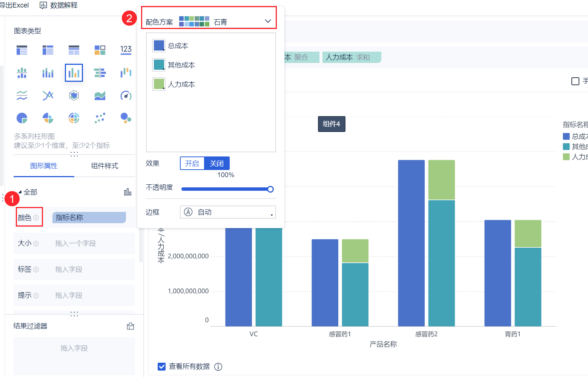The image size is (588, 377).
Task: Open the 颜色 settings gear
Action: (x=36, y=218)
